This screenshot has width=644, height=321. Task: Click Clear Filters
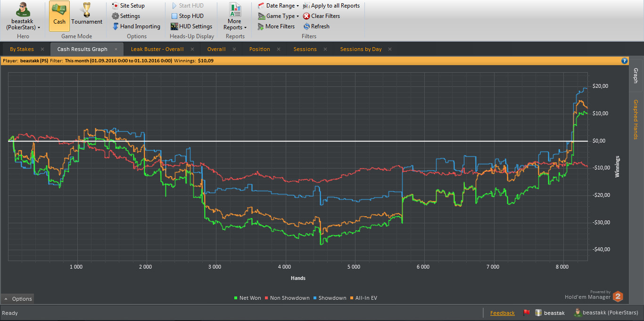click(x=322, y=16)
